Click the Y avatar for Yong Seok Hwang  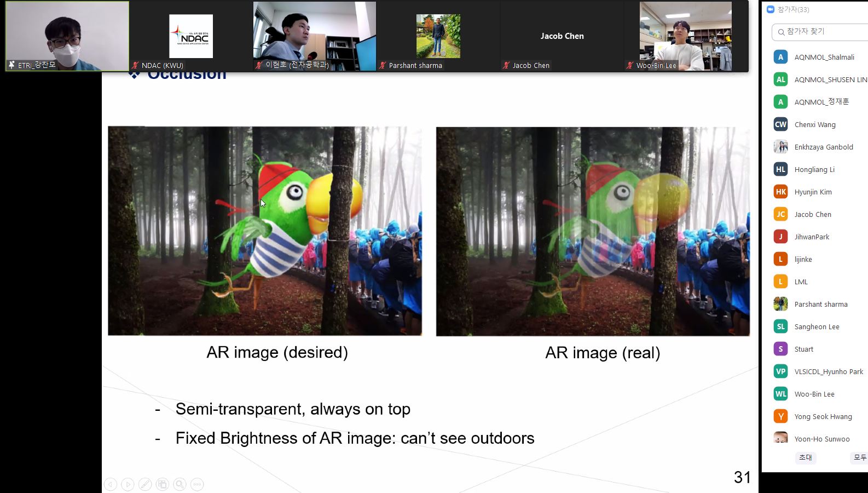780,416
